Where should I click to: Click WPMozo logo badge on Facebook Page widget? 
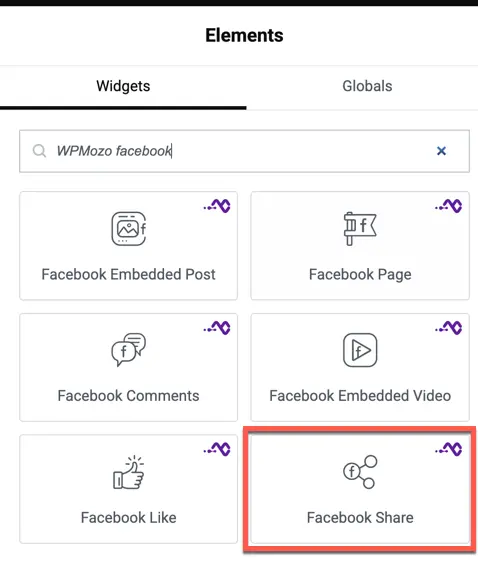(x=448, y=206)
